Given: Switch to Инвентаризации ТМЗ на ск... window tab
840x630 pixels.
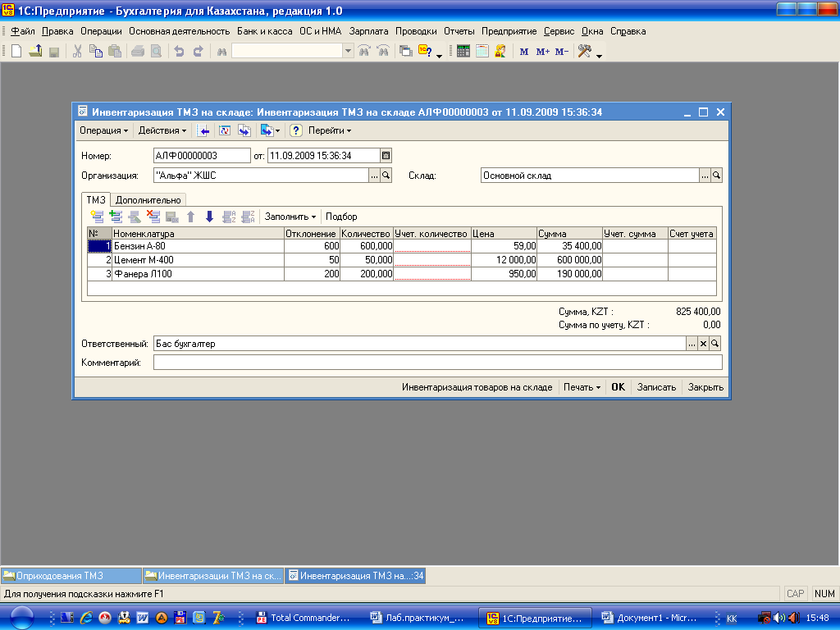Looking at the screenshot, I should 212,576.
